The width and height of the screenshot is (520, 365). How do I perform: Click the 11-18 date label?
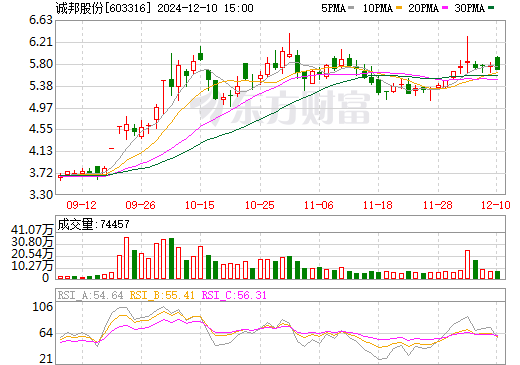(378, 205)
